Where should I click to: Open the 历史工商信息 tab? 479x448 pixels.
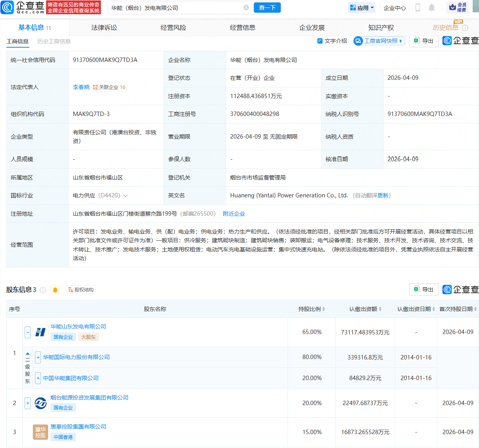pos(55,41)
